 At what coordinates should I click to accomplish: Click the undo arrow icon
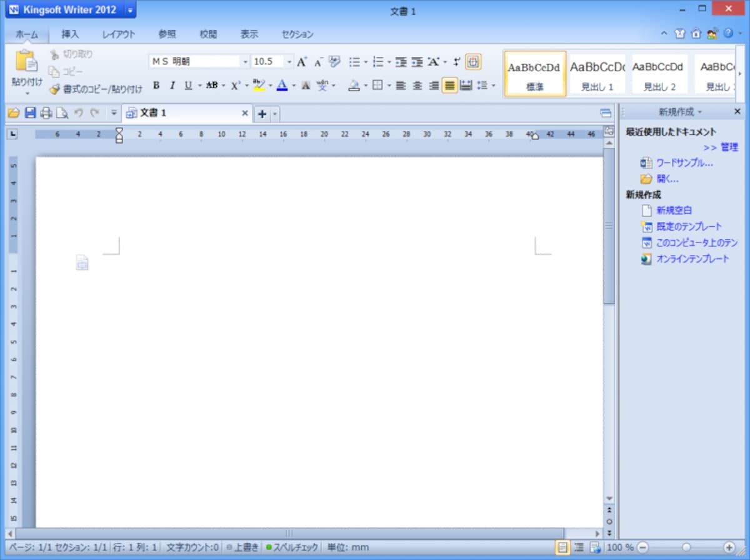(78, 113)
